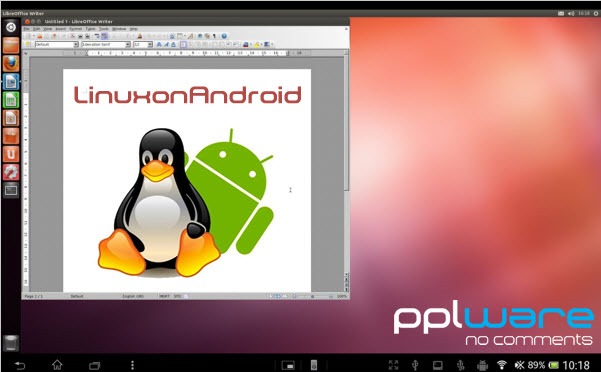Viewport: 601px width, 372px height.
Task: Tap the Android Back button
Action: click(20, 365)
